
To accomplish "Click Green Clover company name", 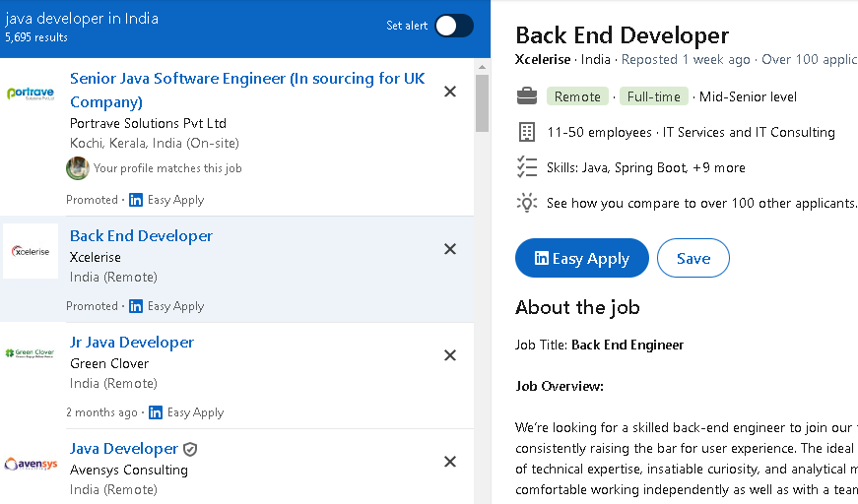I will [109, 363].
